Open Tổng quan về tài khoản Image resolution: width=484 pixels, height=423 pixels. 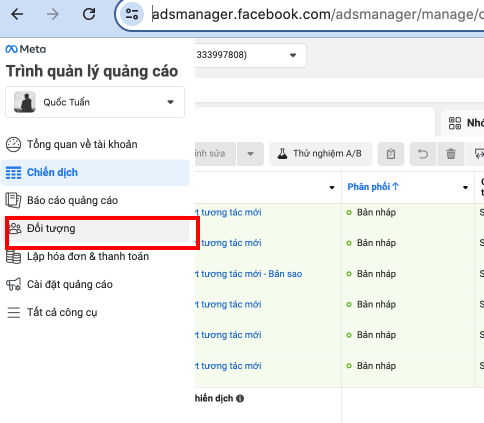click(x=95, y=144)
